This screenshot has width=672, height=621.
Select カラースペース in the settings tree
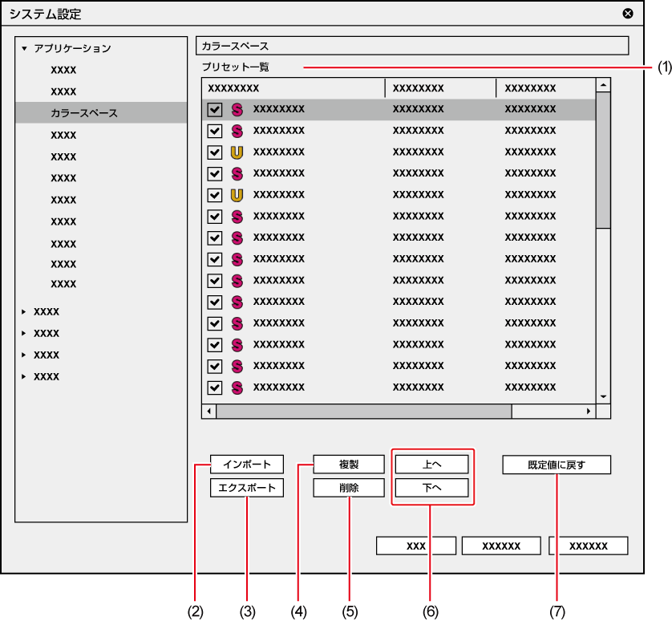(x=84, y=113)
